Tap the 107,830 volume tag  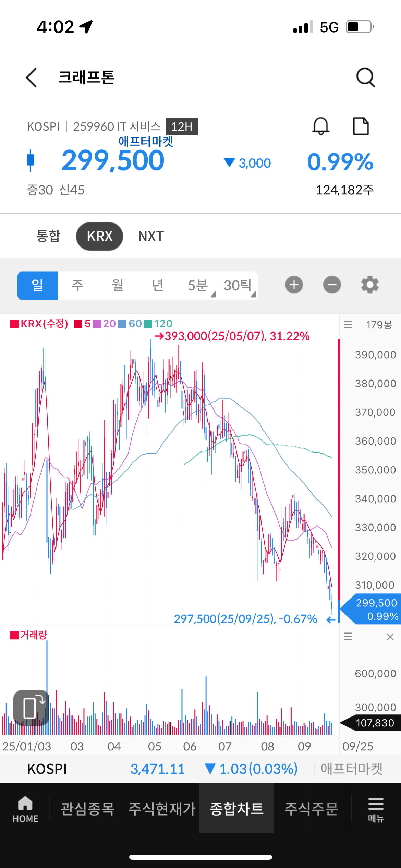click(x=371, y=723)
